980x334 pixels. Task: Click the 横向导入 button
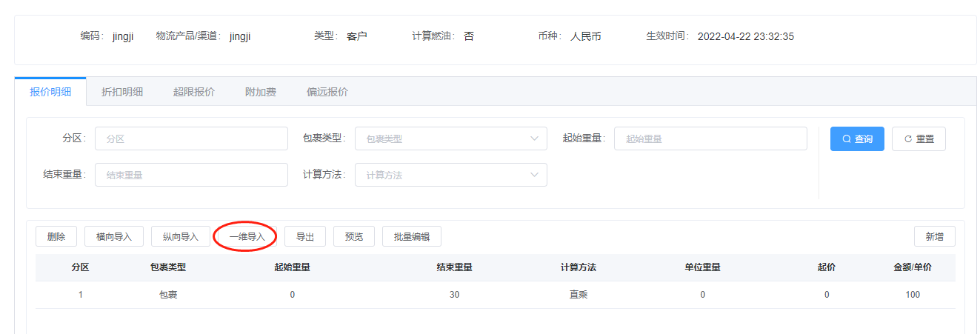[114, 236]
